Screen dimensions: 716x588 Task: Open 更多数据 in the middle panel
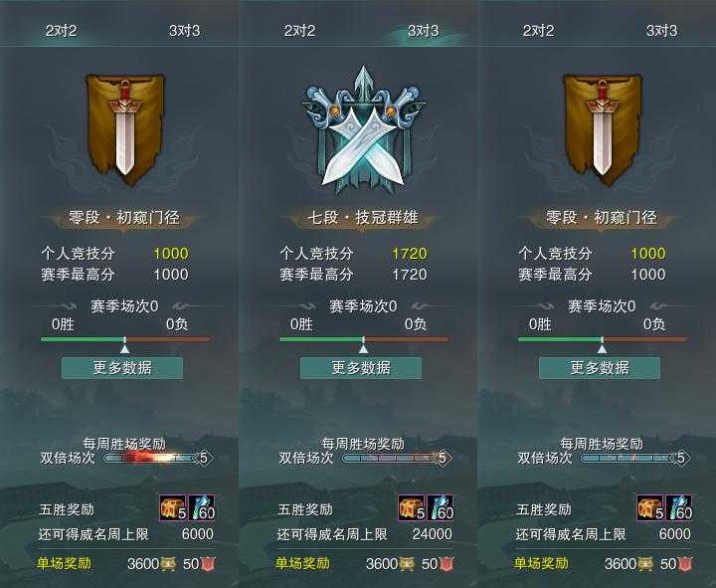point(361,368)
